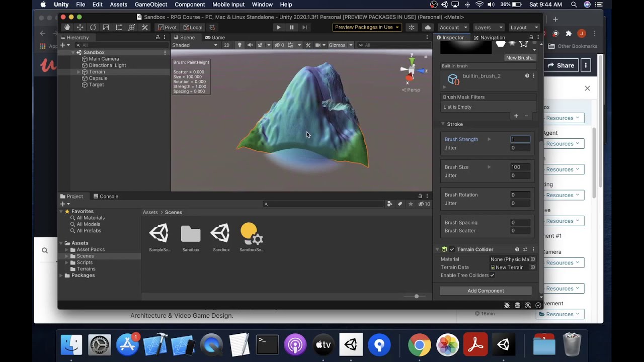Viewport: 644px width, 362px height.
Task: Open the cloud services icon
Action: (x=428, y=27)
